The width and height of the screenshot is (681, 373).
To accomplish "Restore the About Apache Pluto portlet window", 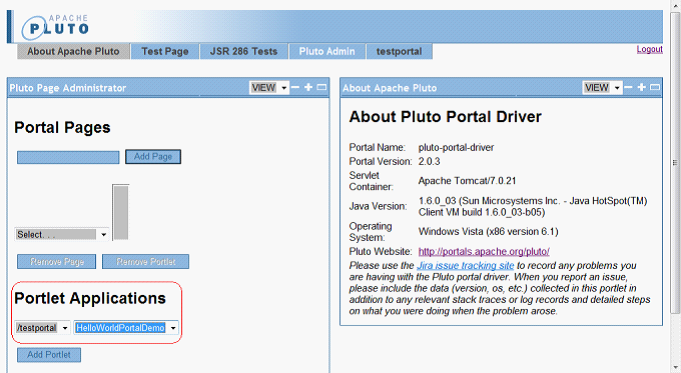I will (655, 87).
